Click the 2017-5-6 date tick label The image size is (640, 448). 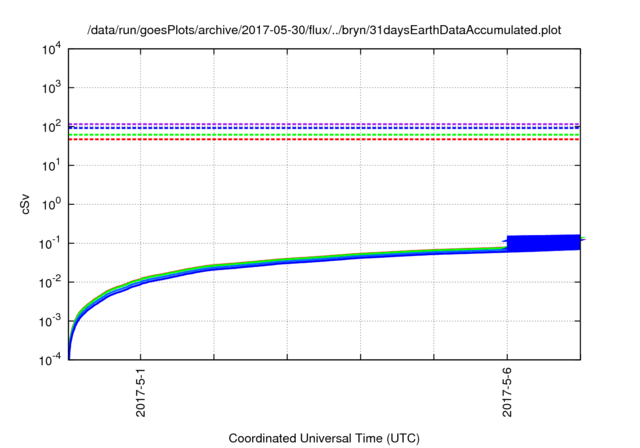coord(507,392)
